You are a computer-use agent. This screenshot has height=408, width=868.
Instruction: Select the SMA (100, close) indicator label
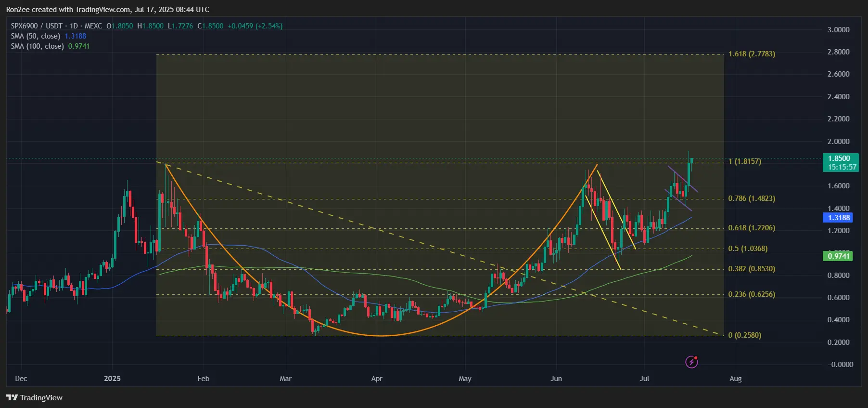pyautogui.click(x=38, y=46)
